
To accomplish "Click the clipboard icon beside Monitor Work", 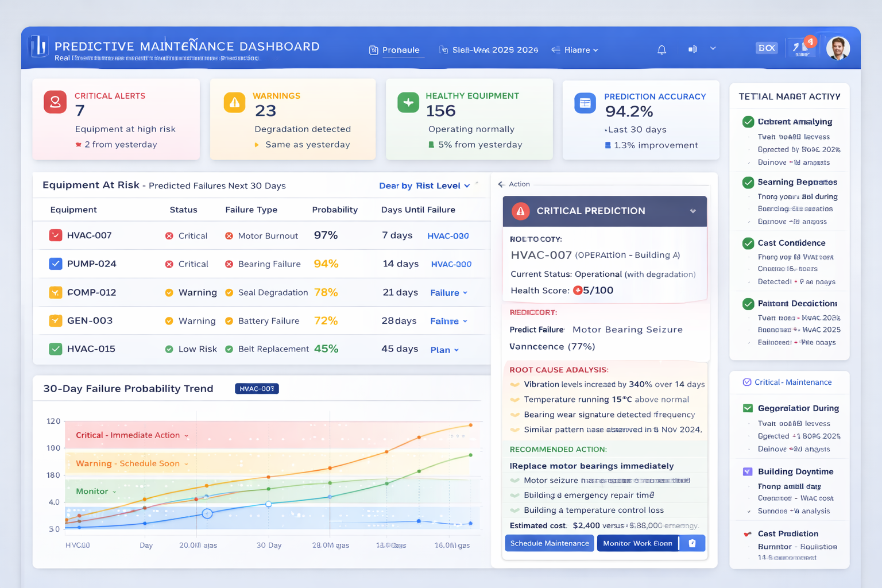I will coord(692,543).
